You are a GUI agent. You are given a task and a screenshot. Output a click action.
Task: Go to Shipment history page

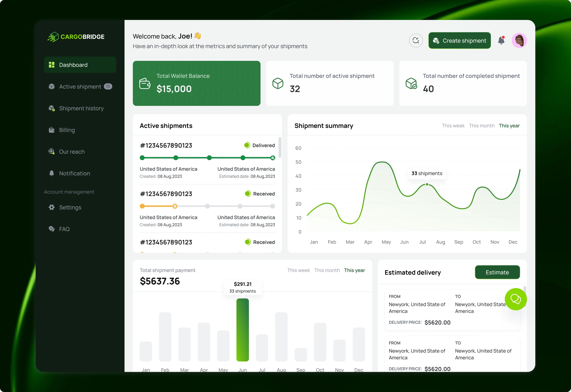(81, 108)
